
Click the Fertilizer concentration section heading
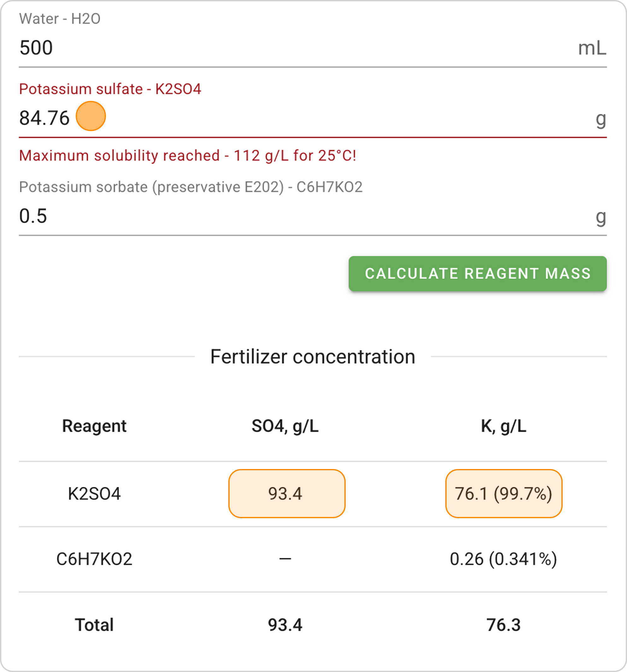coord(313,356)
